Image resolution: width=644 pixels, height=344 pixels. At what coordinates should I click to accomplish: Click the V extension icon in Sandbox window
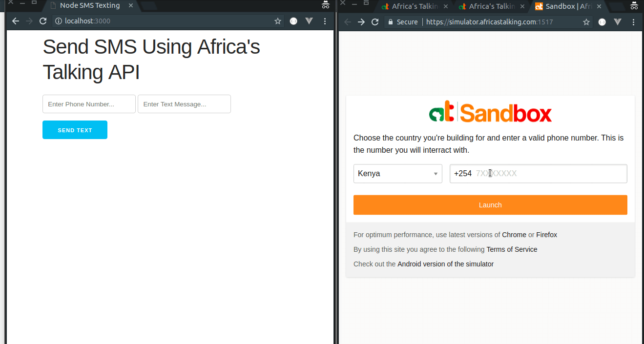pos(618,22)
